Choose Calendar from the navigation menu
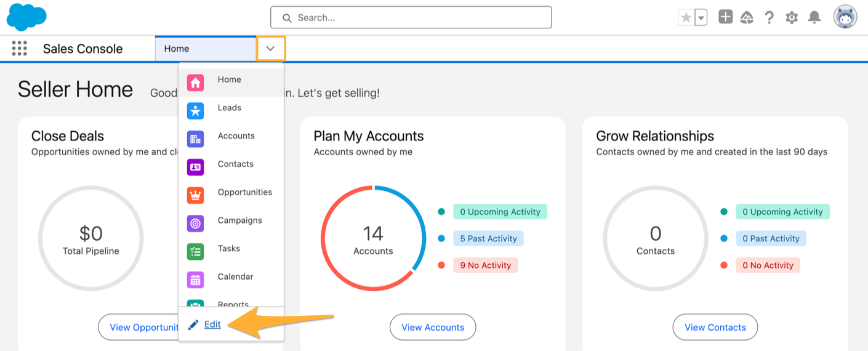 tap(231, 280)
